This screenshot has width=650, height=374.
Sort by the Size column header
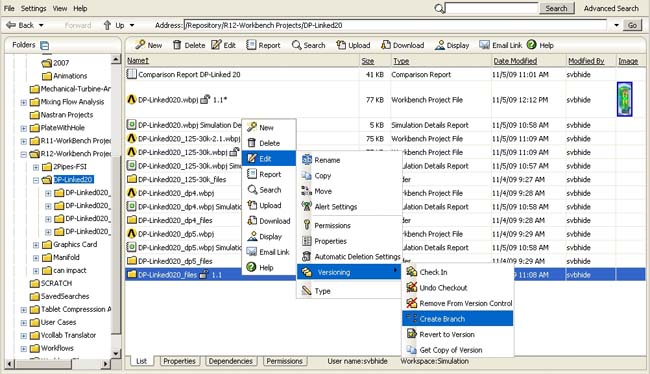368,61
